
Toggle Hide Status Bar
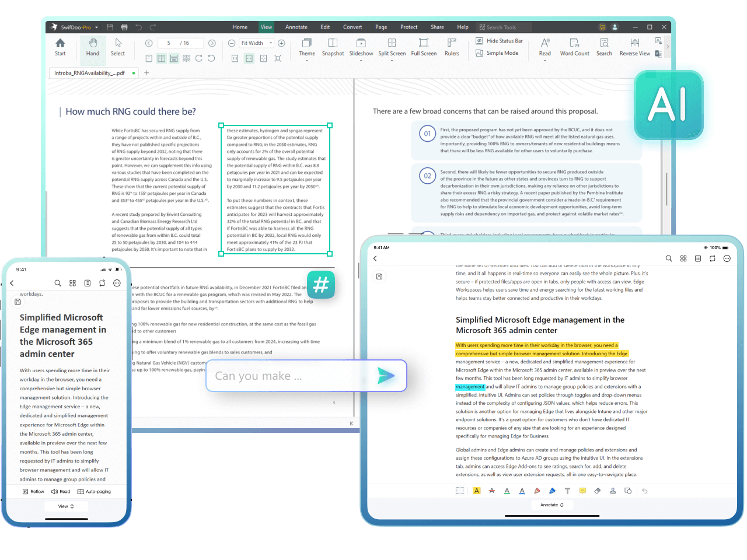point(499,41)
